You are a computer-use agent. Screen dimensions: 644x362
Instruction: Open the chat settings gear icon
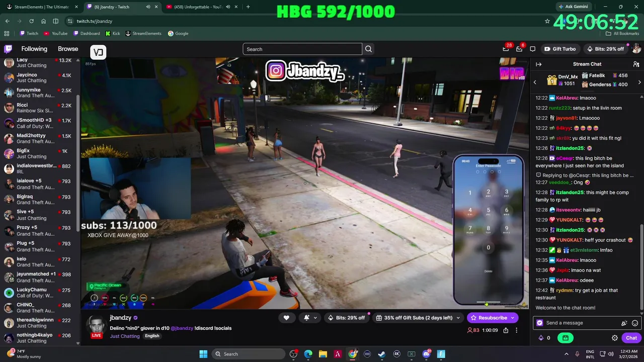(614, 338)
